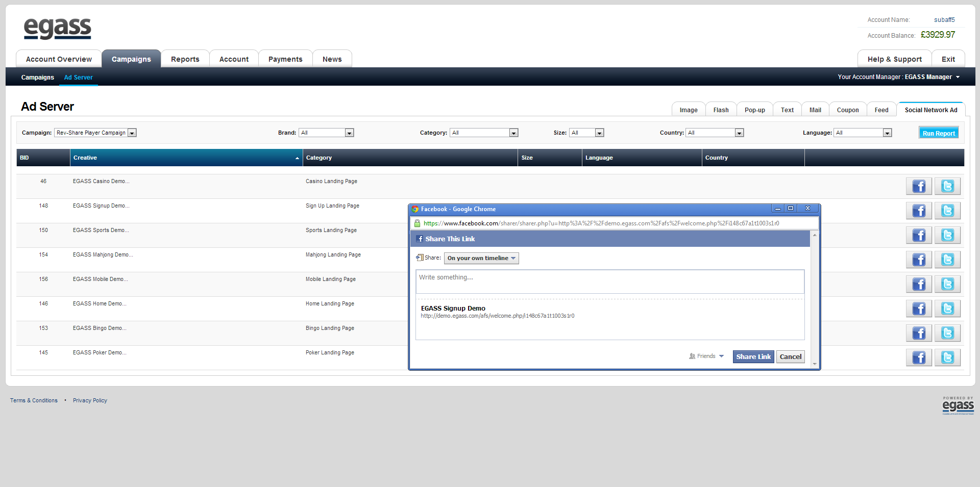Open the Terms & Conditions link
Image resolution: width=980 pixels, height=487 pixels.
pyautogui.click(x=34, y=400)
